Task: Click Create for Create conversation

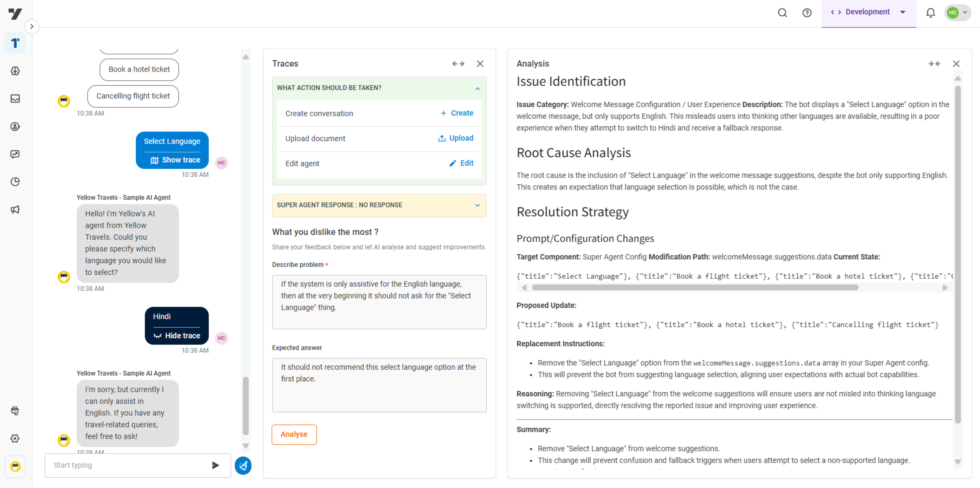Action: tap(457, 113)
